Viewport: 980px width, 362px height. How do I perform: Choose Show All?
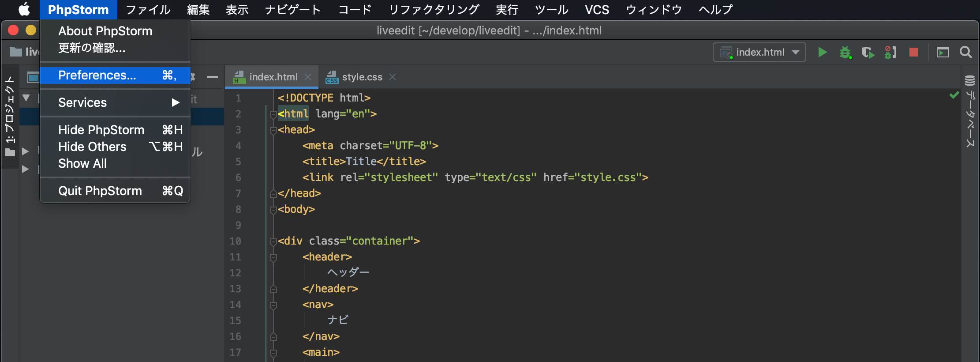[115, 163]
